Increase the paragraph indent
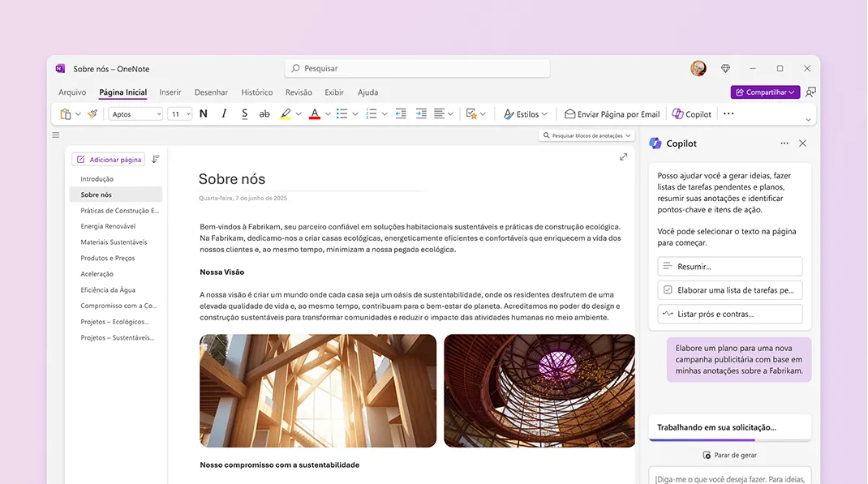 pyautogui.click(x=421, y=114)
